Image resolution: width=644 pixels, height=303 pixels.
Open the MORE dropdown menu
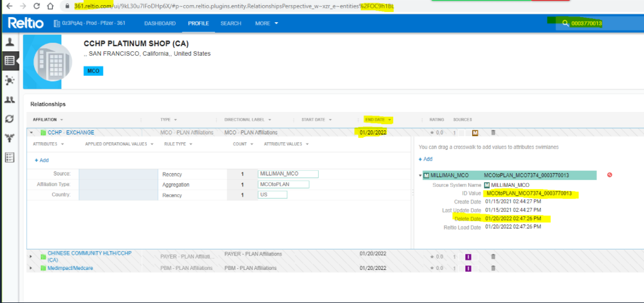click(x=267, y=23)
